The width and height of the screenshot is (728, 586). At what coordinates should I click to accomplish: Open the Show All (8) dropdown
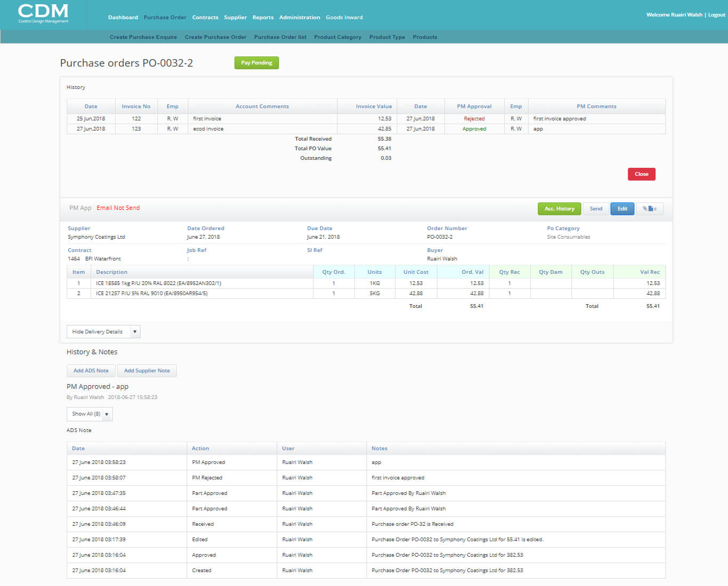click(107, 414)
